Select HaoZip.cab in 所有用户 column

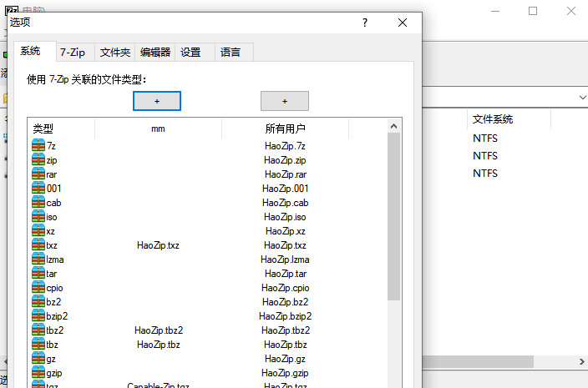[x=286, y=203]
